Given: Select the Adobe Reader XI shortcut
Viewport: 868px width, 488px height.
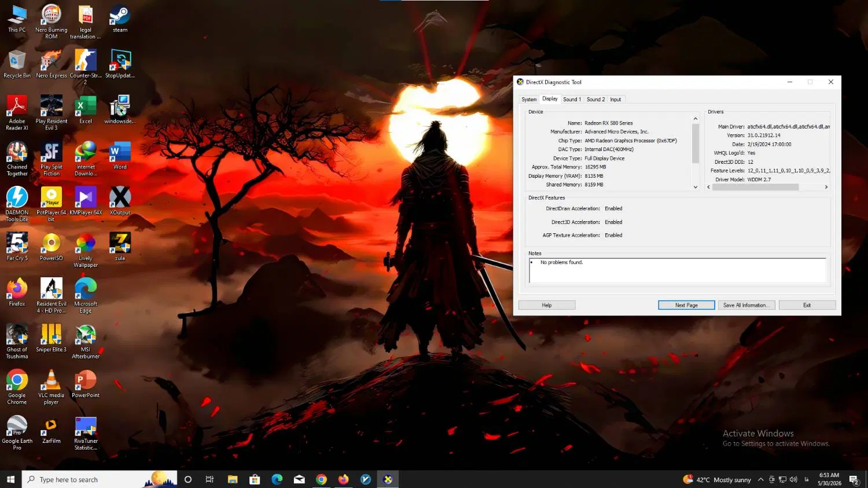Looking at the screenshot, I should pyautogui.click(x=17, y=113).
